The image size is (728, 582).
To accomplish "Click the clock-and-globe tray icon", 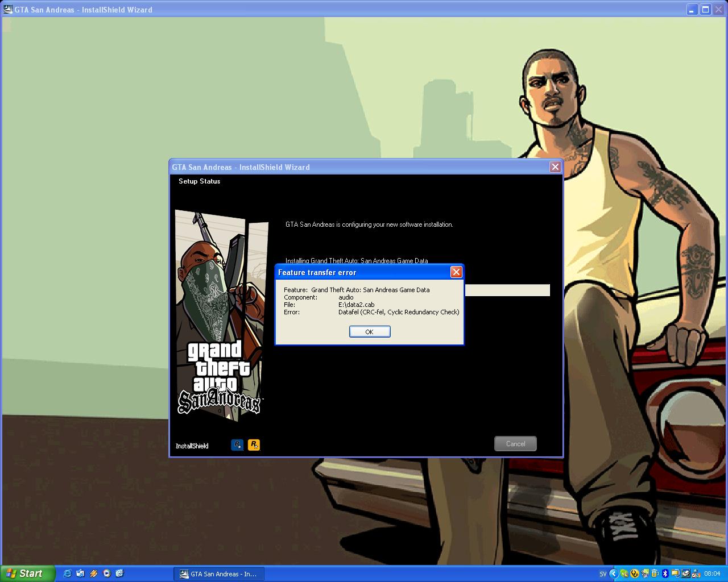I will point(696,574).
